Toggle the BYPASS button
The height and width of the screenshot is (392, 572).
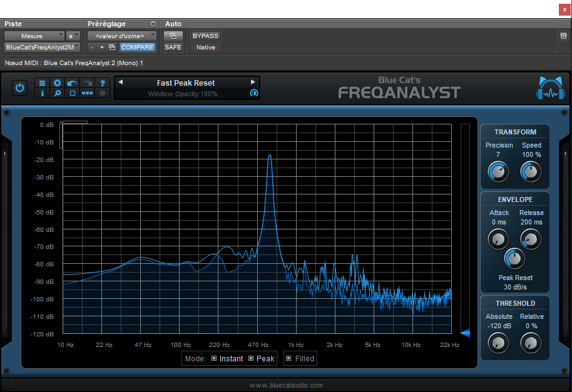(205, 36)
